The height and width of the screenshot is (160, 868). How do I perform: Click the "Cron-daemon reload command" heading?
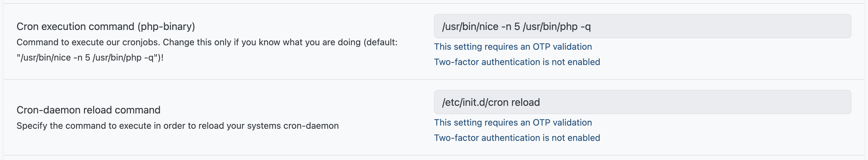(88, 110)
